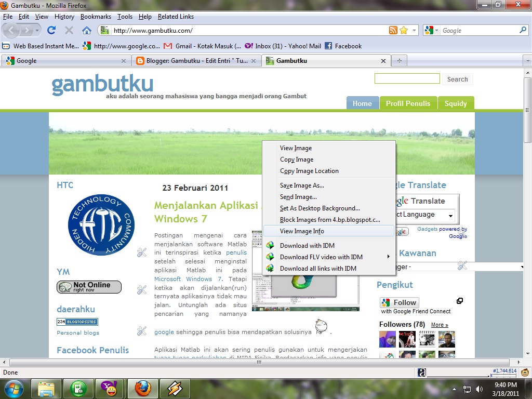Open Web Based Instant Me... bookmark
Viewport: 532px width, 399px height.
(41, 46)
